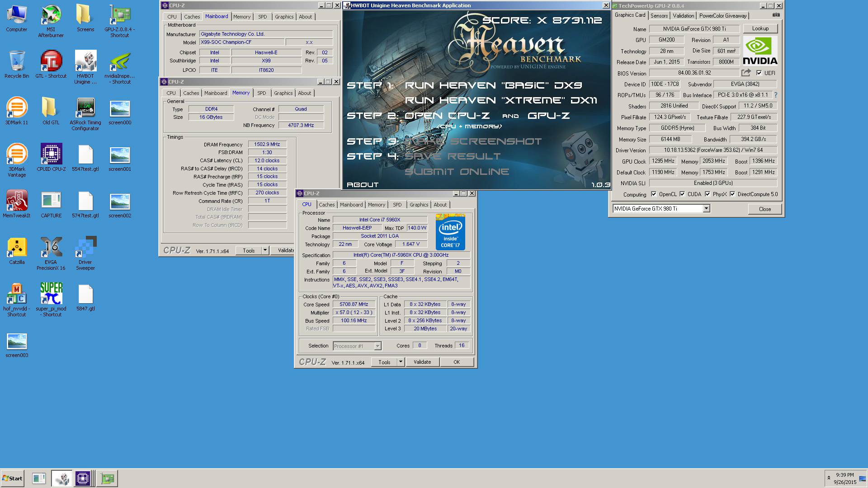Click the Core Speed value field
The image size is (868, 488).
coord(354,305)
